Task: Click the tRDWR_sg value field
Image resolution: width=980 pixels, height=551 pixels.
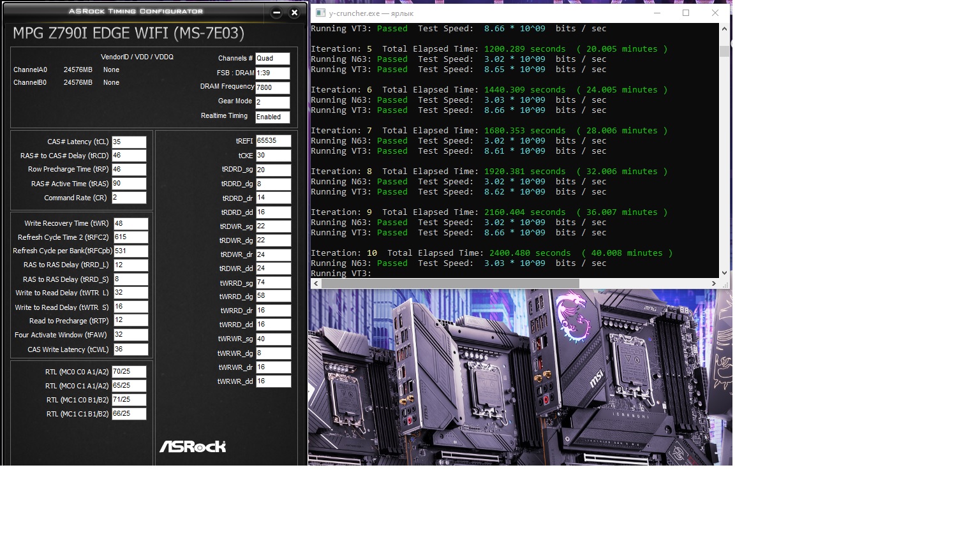Action: click(274, 226)
